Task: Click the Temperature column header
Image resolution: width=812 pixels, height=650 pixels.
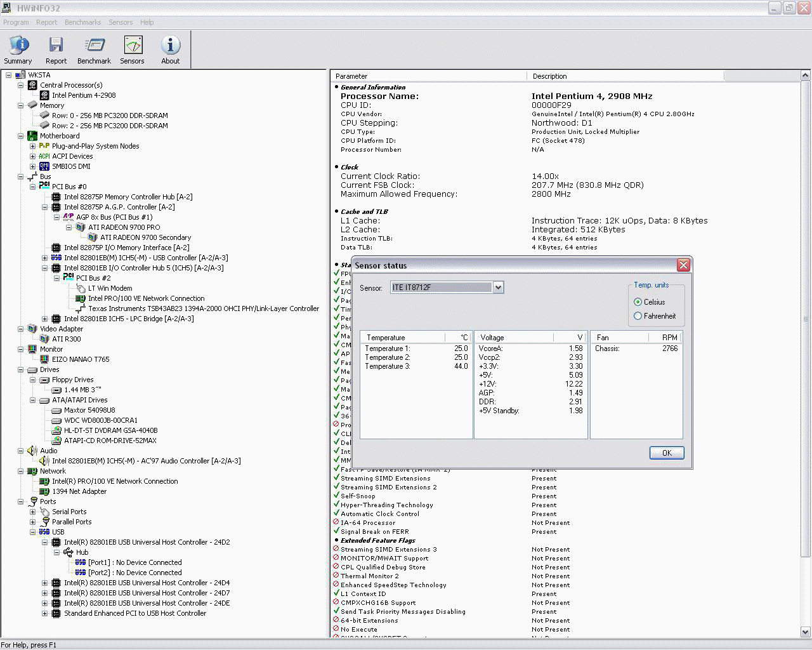Action: coord(402,338)
